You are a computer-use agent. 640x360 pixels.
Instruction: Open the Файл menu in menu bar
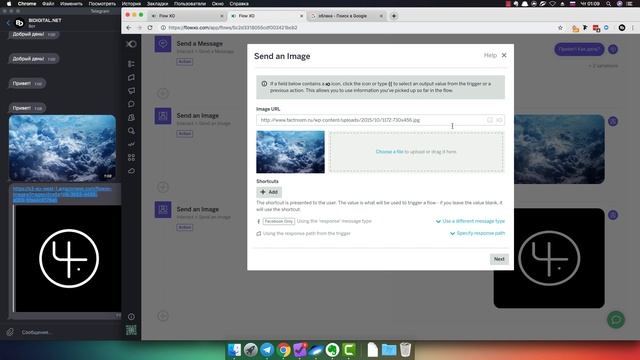(48, 4)
